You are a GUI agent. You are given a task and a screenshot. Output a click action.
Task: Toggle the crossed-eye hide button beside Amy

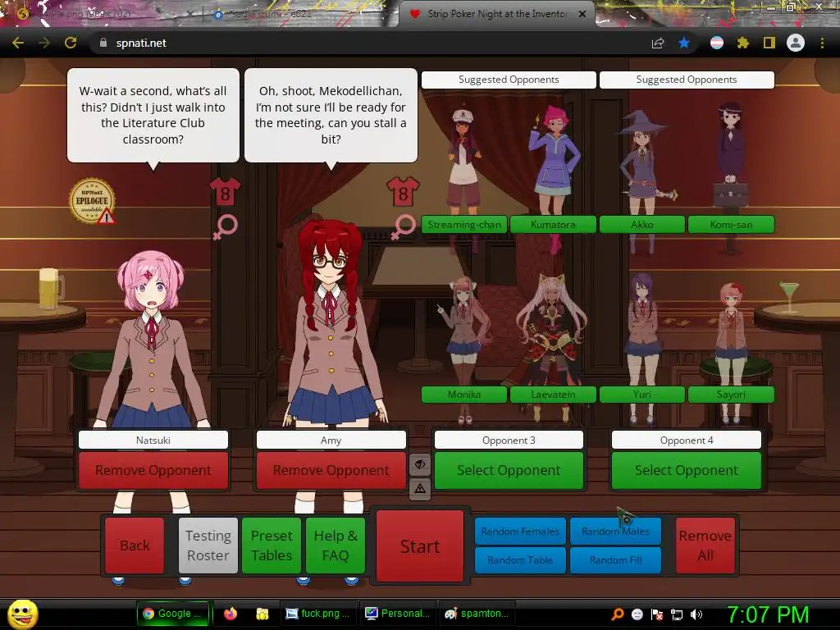(x=420, y=464)
